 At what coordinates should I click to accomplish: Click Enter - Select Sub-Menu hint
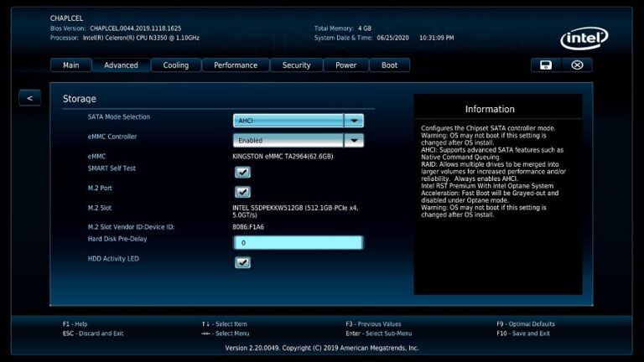point(379,334)
